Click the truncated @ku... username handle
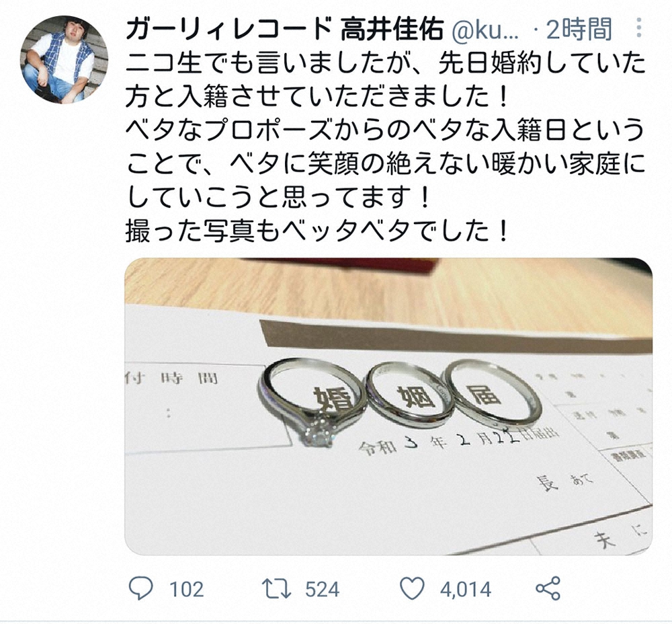672x624 pixels. 486,30
